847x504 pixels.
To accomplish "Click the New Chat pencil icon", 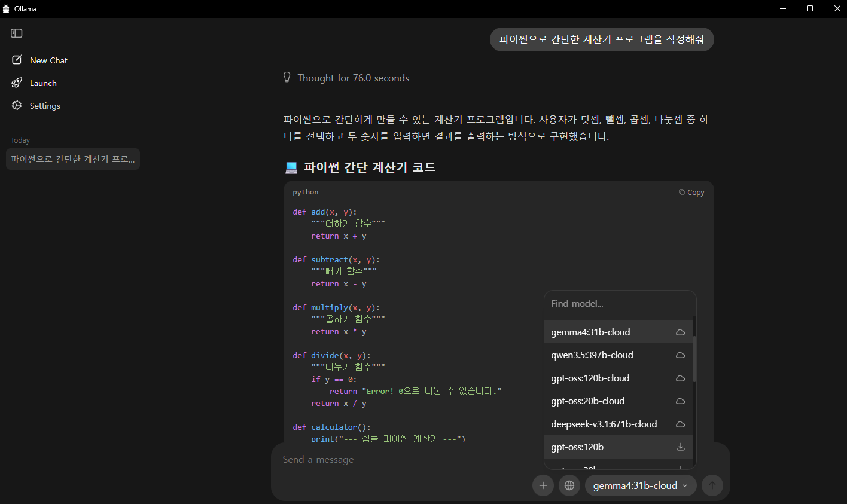I will point(17,60).
